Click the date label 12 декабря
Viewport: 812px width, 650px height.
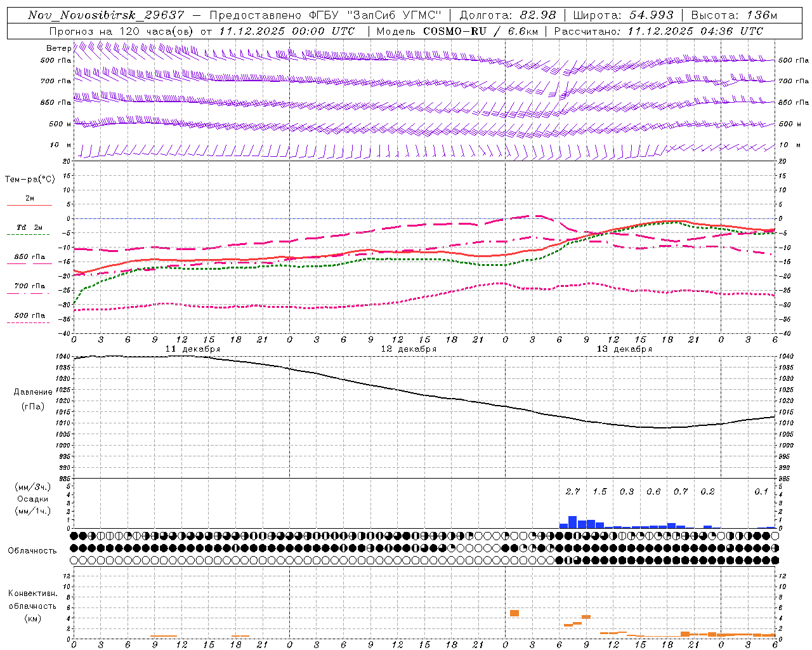(x=409, y=349)
